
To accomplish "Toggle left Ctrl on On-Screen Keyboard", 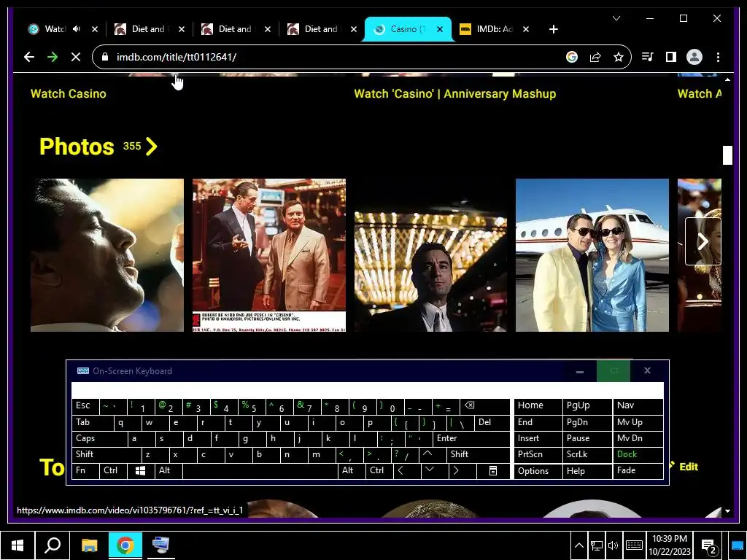I will [113, 471].
